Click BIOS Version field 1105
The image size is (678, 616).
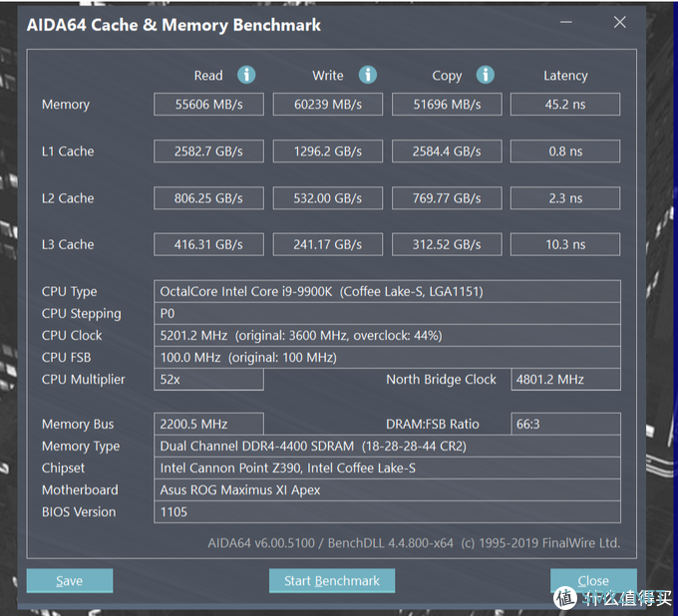pos(387,512)
